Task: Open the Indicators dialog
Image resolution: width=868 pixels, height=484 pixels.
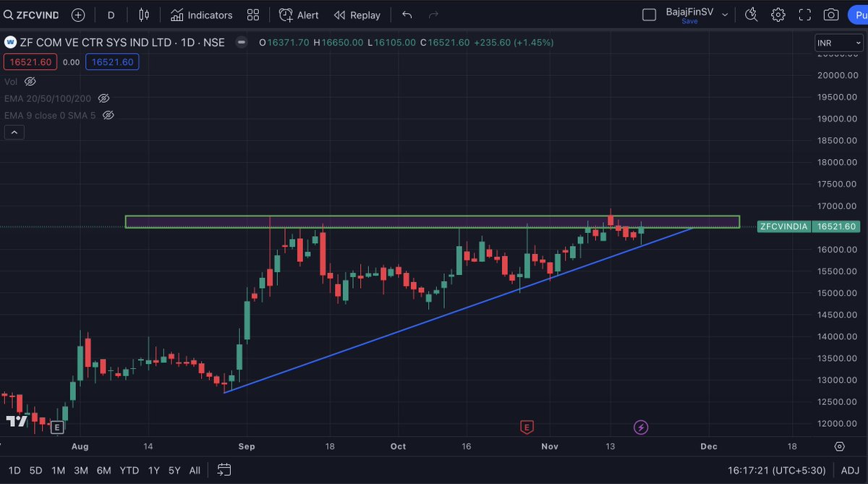Action: 202,14
